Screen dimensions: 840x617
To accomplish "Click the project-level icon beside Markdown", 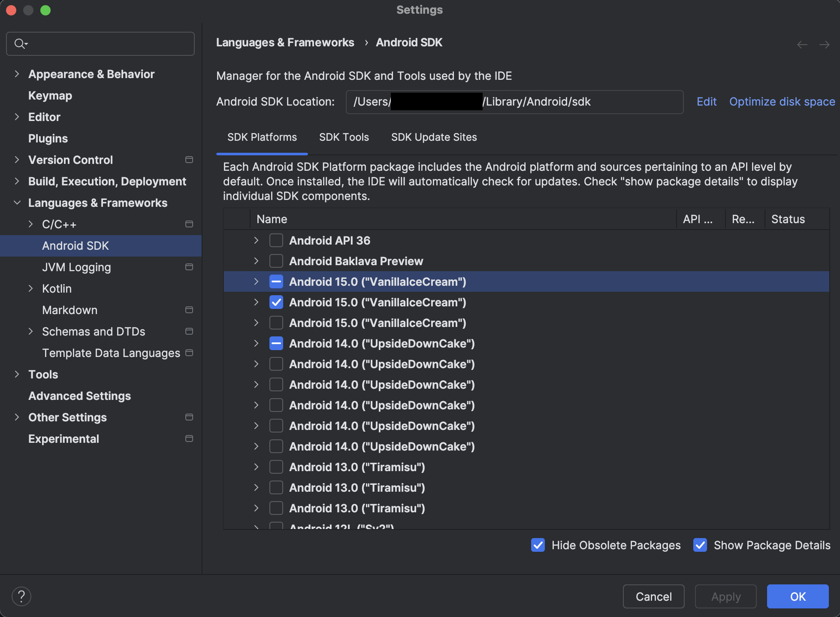I will click(189, 310).
